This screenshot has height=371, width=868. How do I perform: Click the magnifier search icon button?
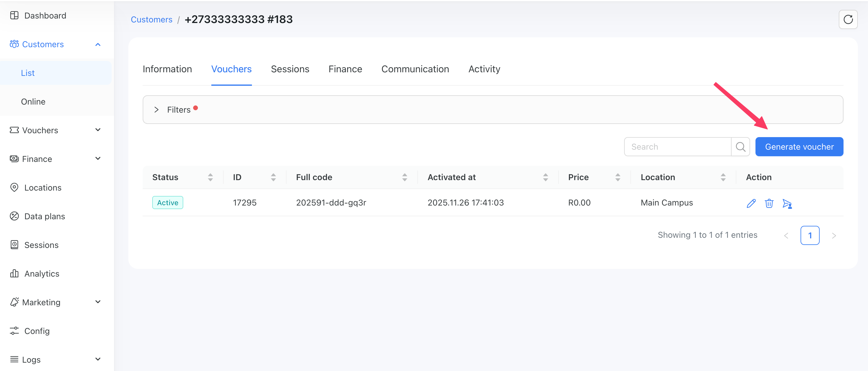point(740,147)
